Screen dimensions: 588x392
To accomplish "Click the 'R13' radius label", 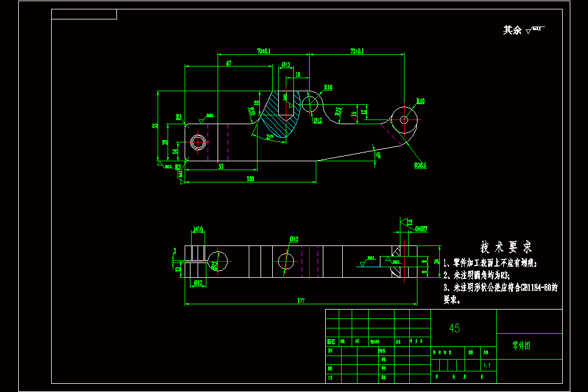I will coord(338,111).
